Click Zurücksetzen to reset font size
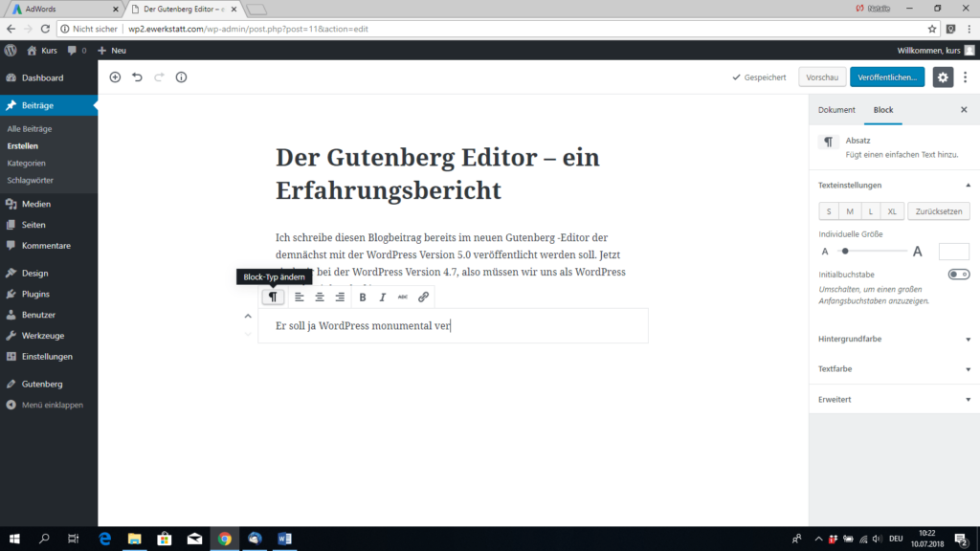Image resolution: width=980 pixels, height=551 pixels. 939,211
